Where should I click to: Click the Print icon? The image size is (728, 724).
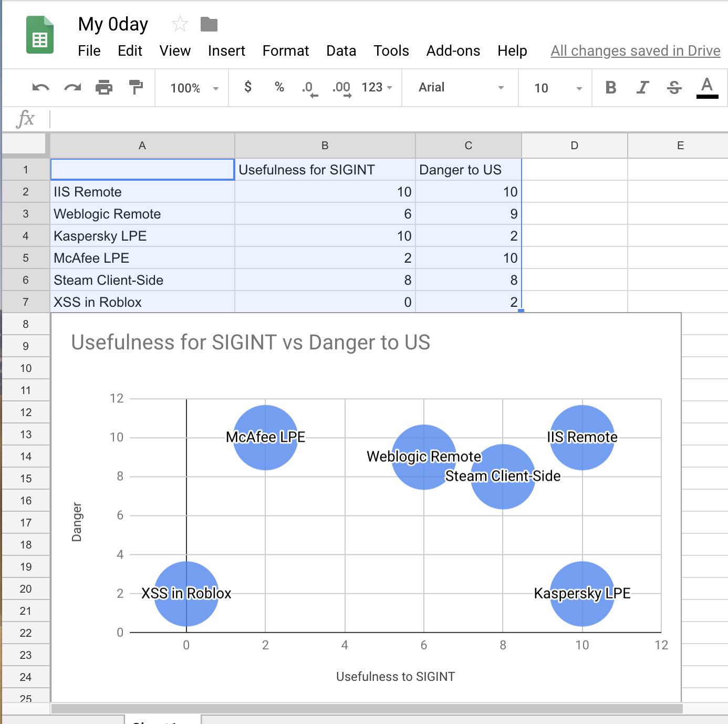point(104,88)
